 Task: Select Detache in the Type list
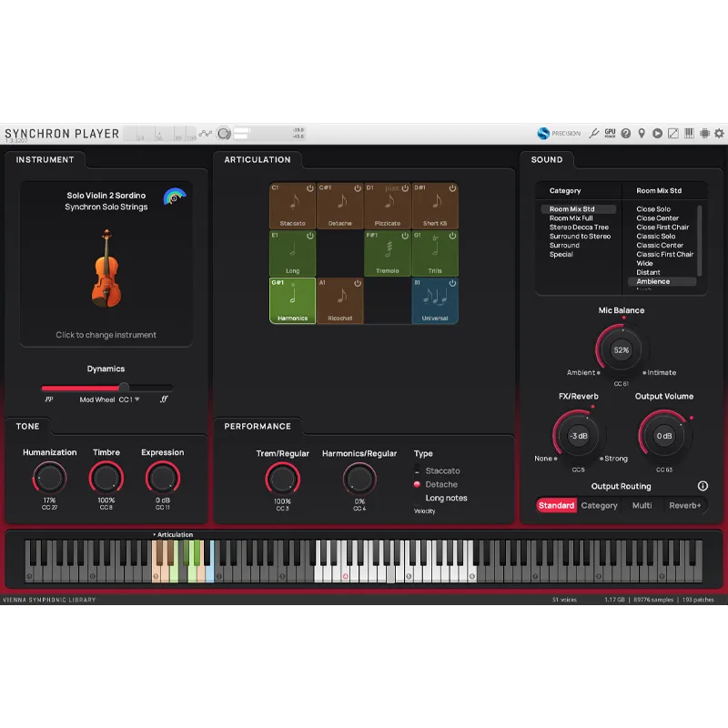[x=441, y=484]
